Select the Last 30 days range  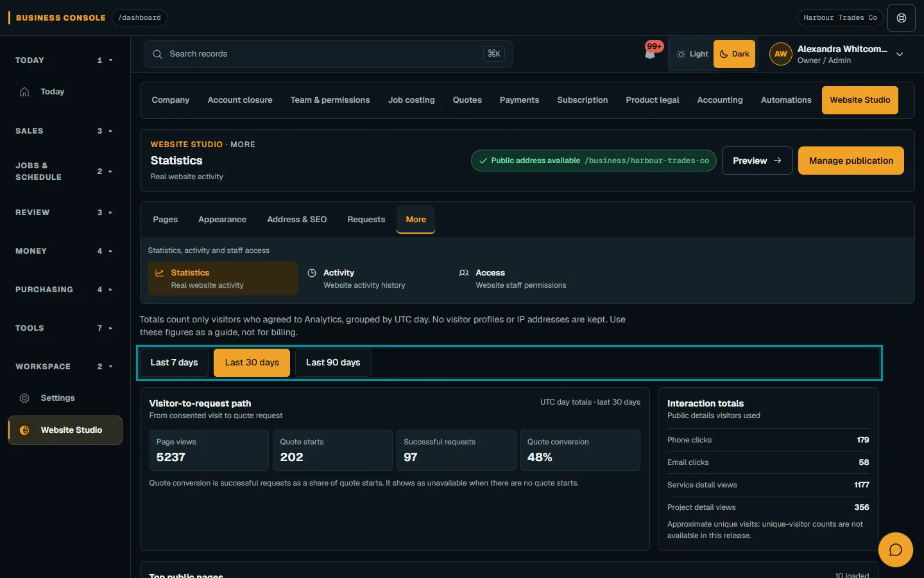(x=252, y=363)
